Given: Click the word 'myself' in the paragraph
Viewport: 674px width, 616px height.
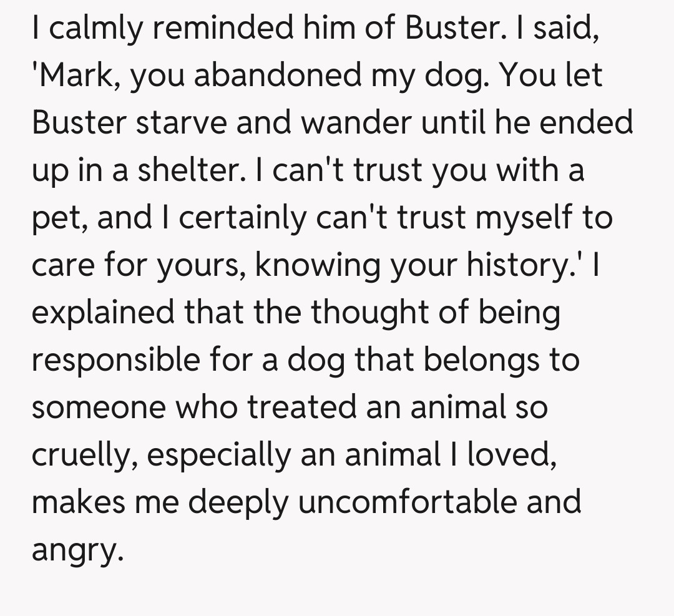Looking at the screenshot, I should tap(506, 218).
